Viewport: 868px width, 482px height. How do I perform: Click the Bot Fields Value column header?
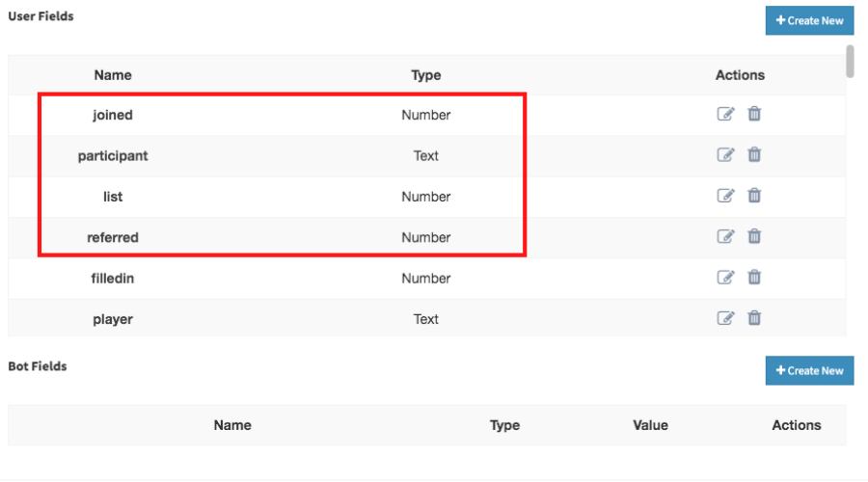pos(650,425)
